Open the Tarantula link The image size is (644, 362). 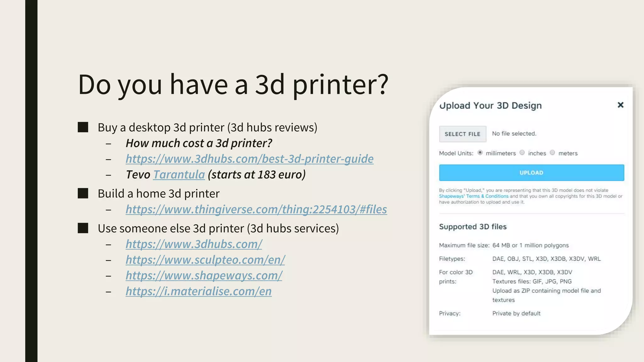(179, 174)
